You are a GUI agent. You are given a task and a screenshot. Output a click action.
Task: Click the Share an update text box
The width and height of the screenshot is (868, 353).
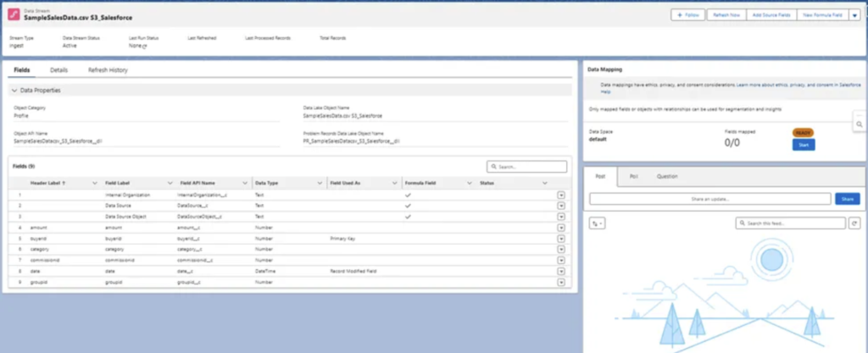tap(709, 199)
